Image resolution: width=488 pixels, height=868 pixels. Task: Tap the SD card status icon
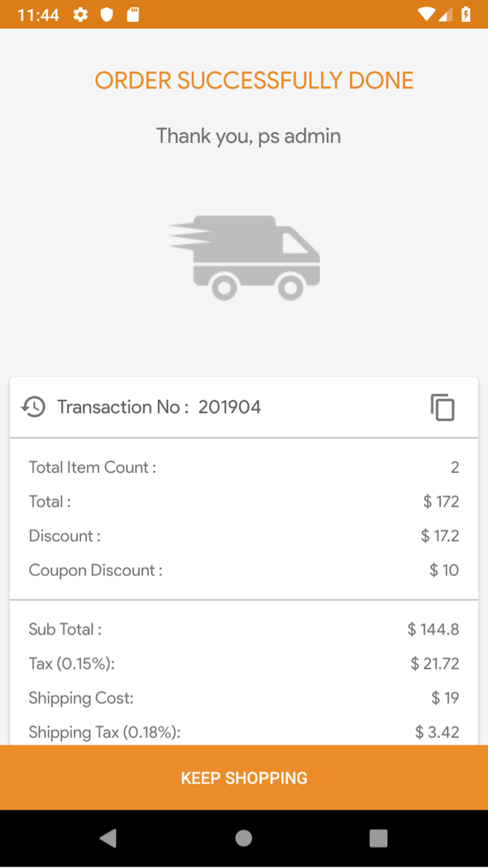133,15
